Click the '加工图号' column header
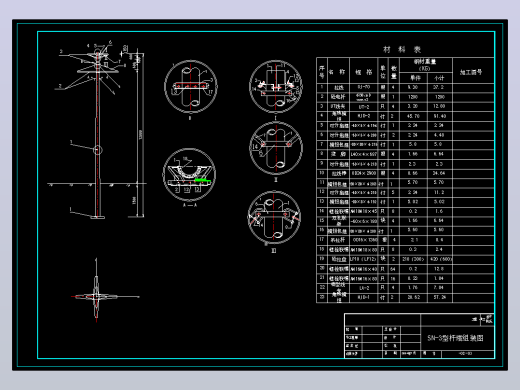Screen dimensions: 520x390 click(471, 72)
